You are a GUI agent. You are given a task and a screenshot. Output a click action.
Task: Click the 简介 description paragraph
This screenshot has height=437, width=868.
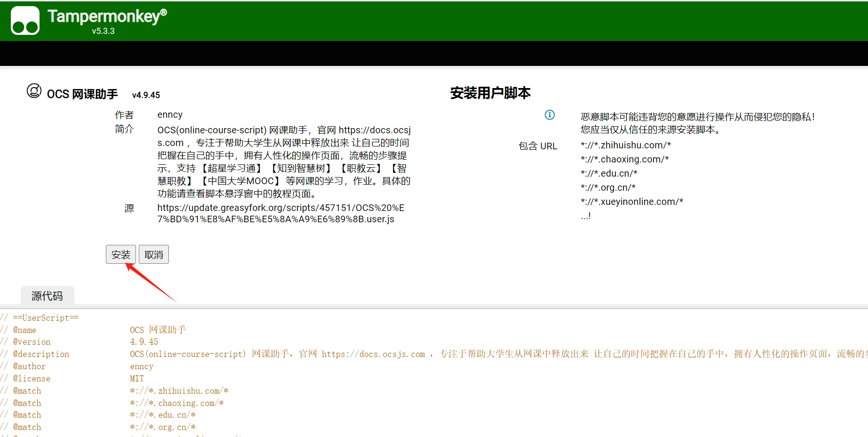point(284,162)
